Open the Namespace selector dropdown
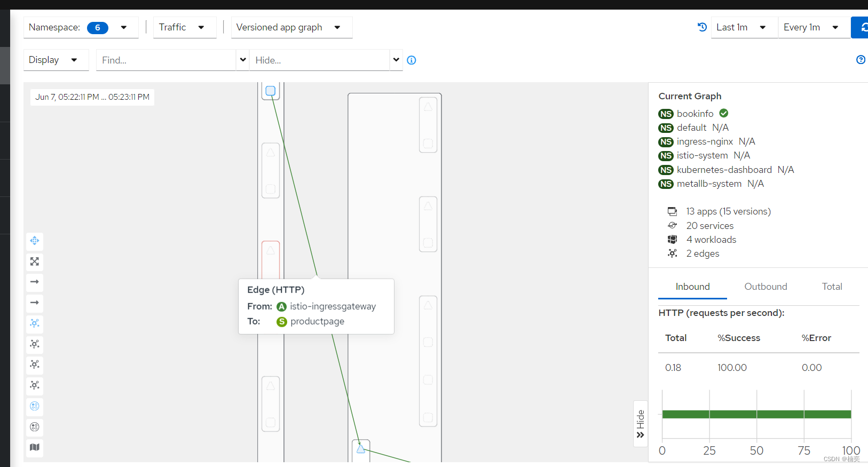The height and width of the screenshot is (467, 868). click(x=81, y=27)
